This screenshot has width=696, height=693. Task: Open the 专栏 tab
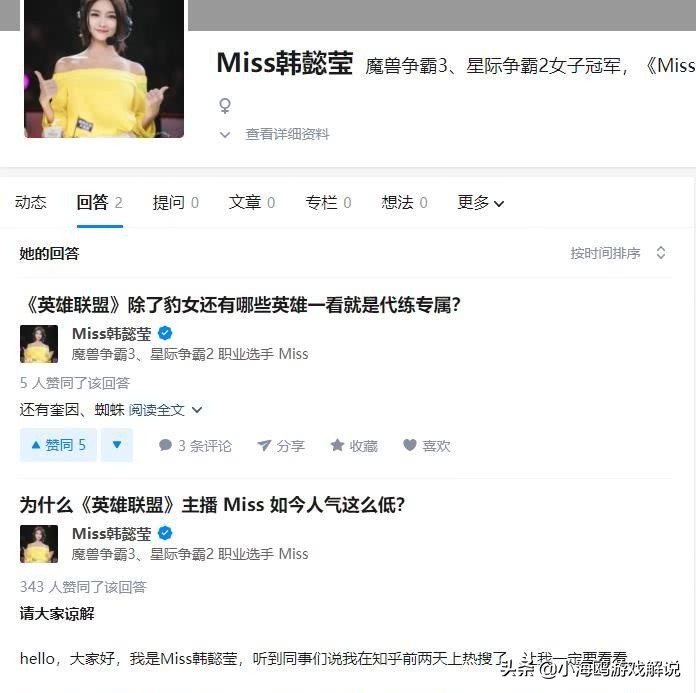click(x=328, y=202)
